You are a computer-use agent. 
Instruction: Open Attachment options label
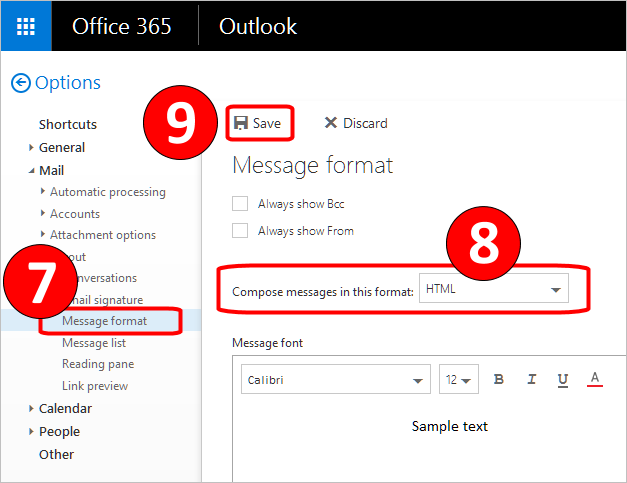[x=103, y=235]
